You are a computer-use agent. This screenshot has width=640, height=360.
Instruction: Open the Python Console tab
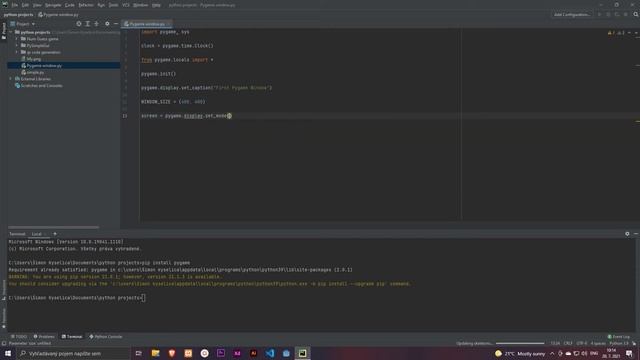[106, 337]
